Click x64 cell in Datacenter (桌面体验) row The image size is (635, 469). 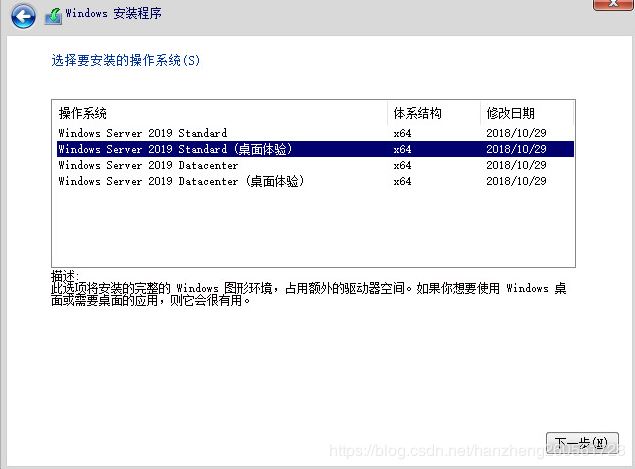(402, 181)
